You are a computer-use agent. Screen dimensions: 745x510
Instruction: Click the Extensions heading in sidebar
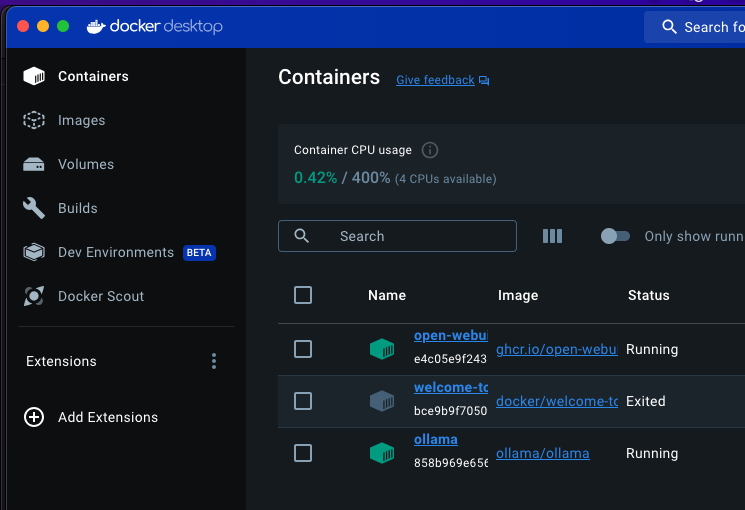click(61, 361)
